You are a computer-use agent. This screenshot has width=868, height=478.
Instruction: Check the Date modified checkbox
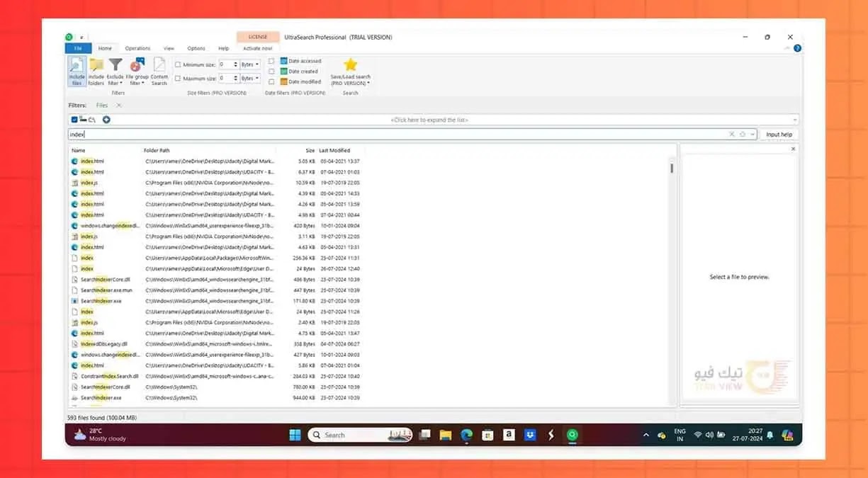tap(271, 81)
